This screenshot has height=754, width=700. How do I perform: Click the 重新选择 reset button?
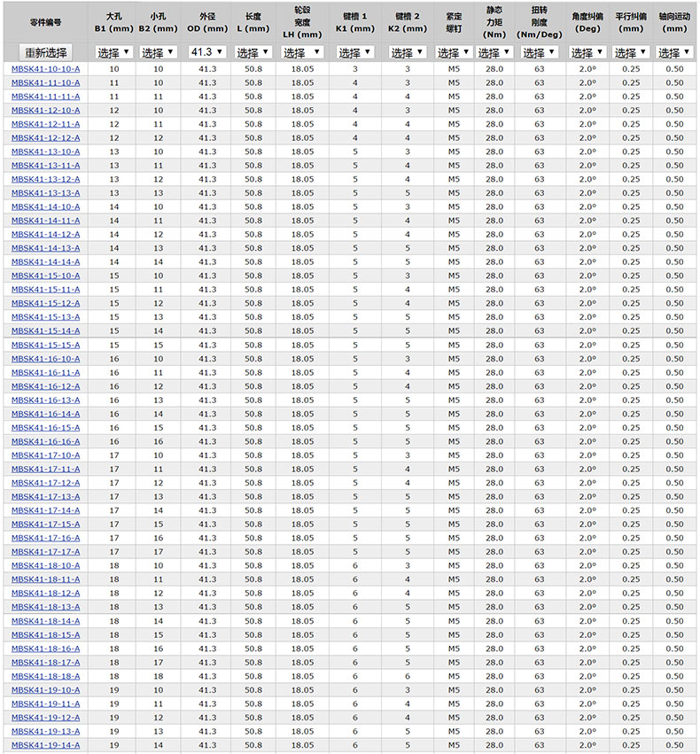pyautogui.click(x=45, y=52)
